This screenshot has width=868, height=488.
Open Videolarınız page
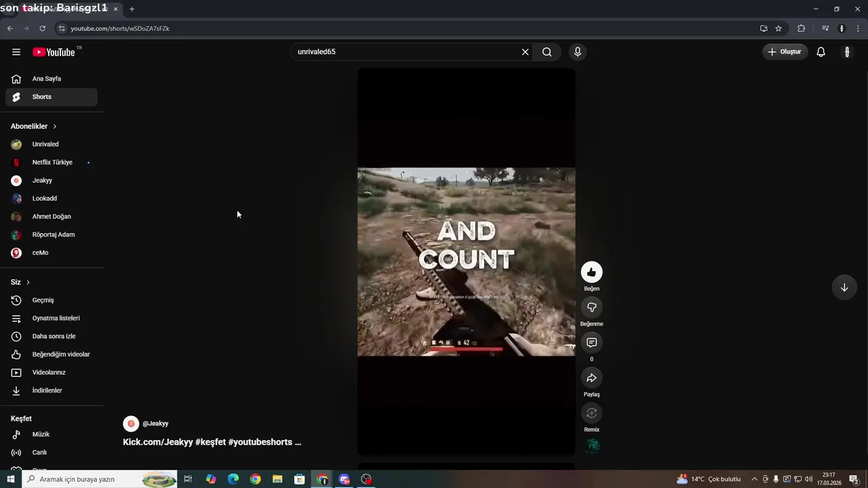pyautogui.click(x=52, y=373)
